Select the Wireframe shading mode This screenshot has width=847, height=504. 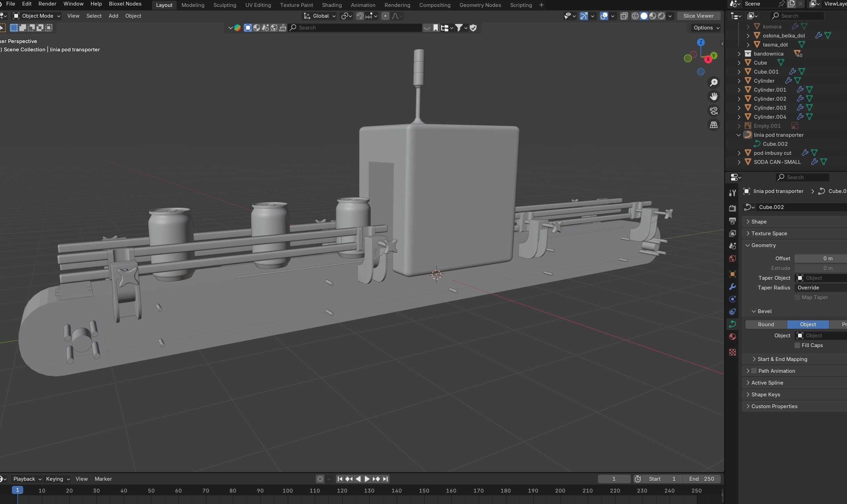(635, 16)
